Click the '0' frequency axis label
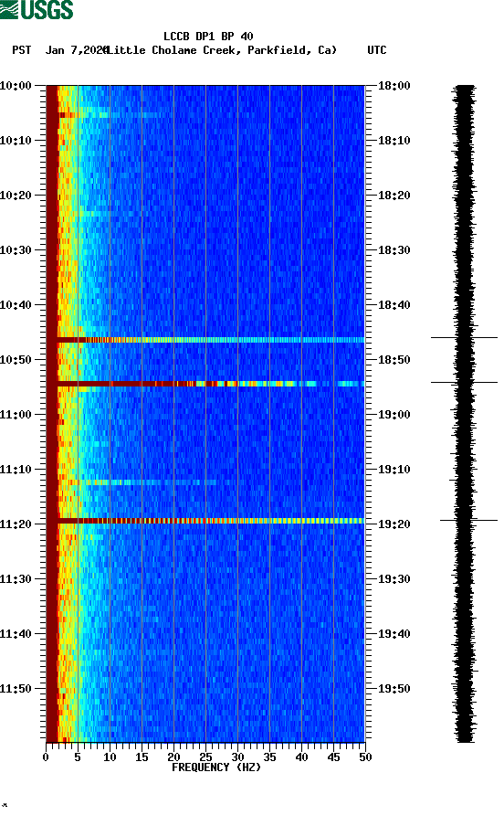The image size is (504, 815). (46, 757)
